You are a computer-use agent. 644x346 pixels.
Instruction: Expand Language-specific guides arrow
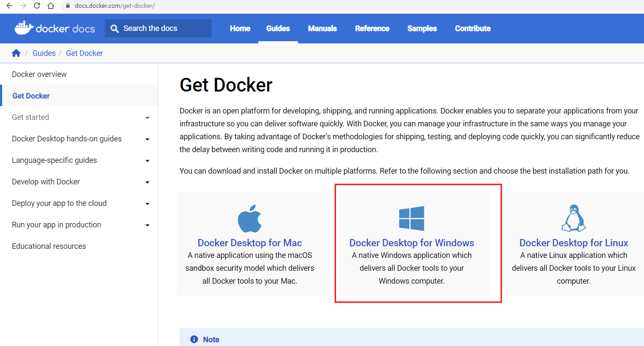pos(147,161)
